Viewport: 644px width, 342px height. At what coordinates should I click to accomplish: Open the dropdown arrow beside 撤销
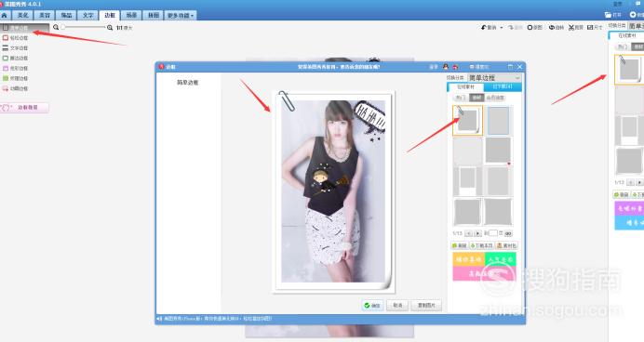click(x=502, y=28)
